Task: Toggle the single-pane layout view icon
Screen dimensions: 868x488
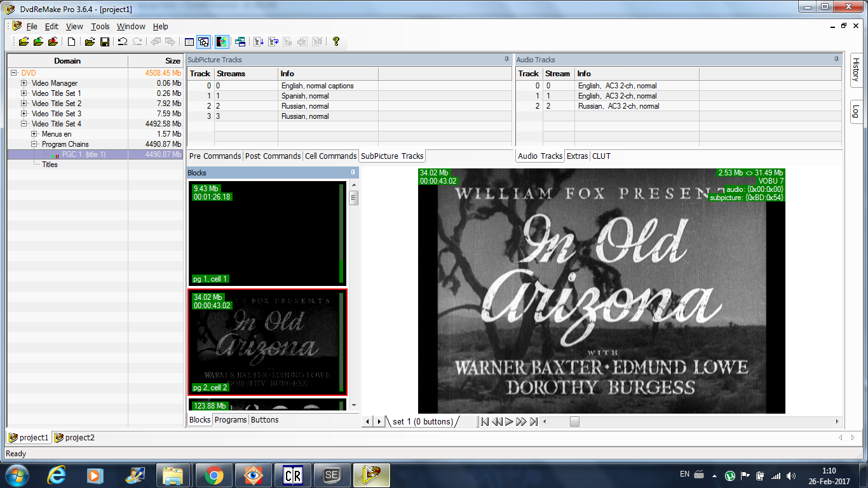Action: tap(189, 42)
